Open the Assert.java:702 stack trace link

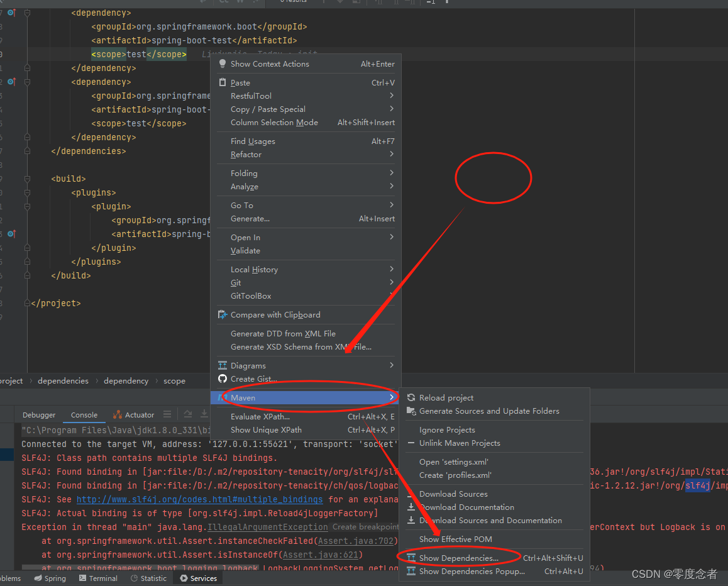tap(356, 541)
